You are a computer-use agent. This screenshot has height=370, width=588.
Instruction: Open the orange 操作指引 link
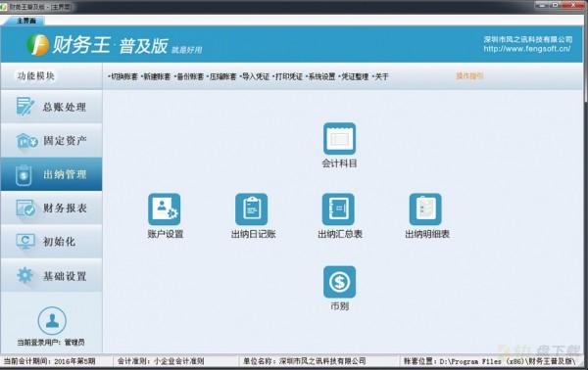pyautogui.click(x=469, y=75)
